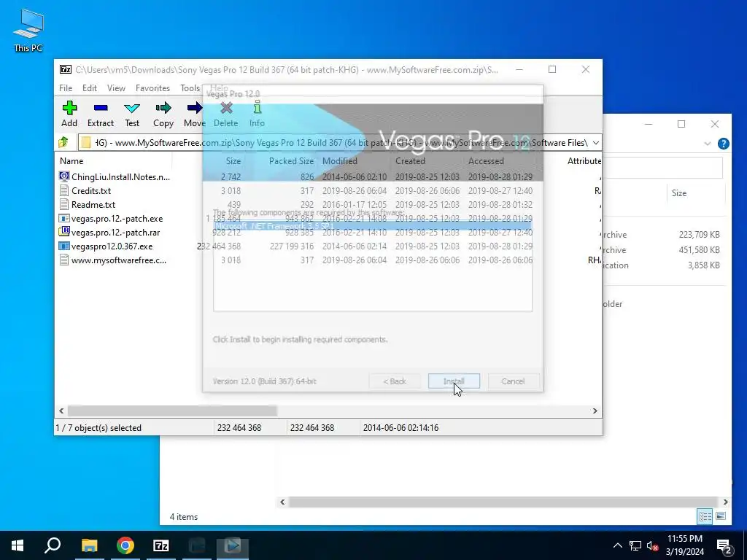This screenshot has width=747, height=560.
Task: Switch Explorer to details view
Action: point(705,516)
